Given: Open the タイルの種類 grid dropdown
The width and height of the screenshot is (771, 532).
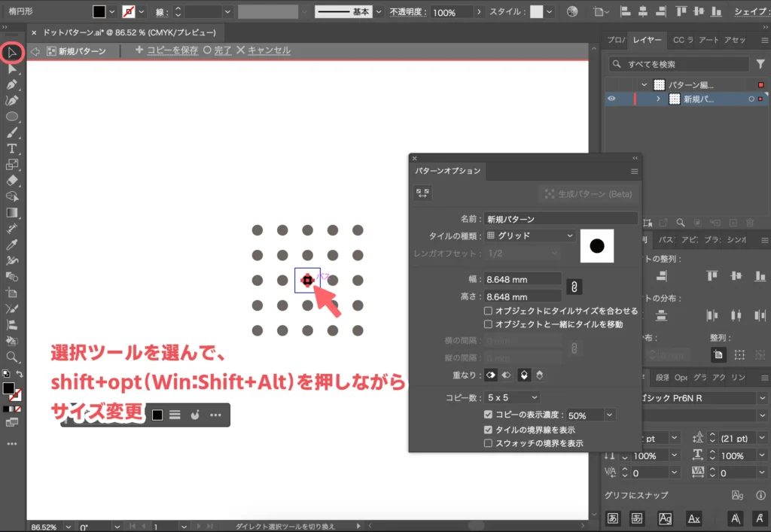Looking at the screenshot, I should pyautogui.click(x=530, y=236).
